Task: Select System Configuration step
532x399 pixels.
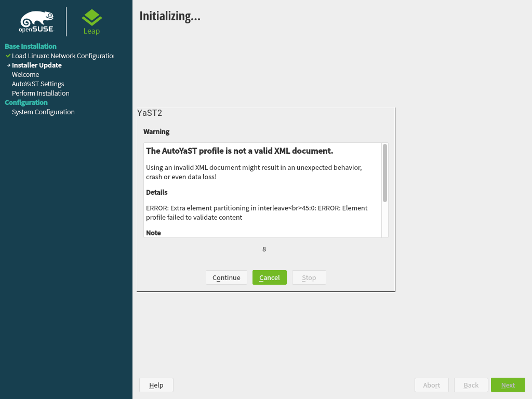Action: pos(43,112)
